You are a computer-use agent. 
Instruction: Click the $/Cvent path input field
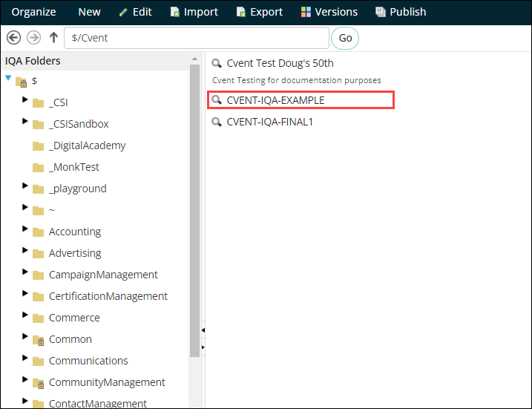196,38
